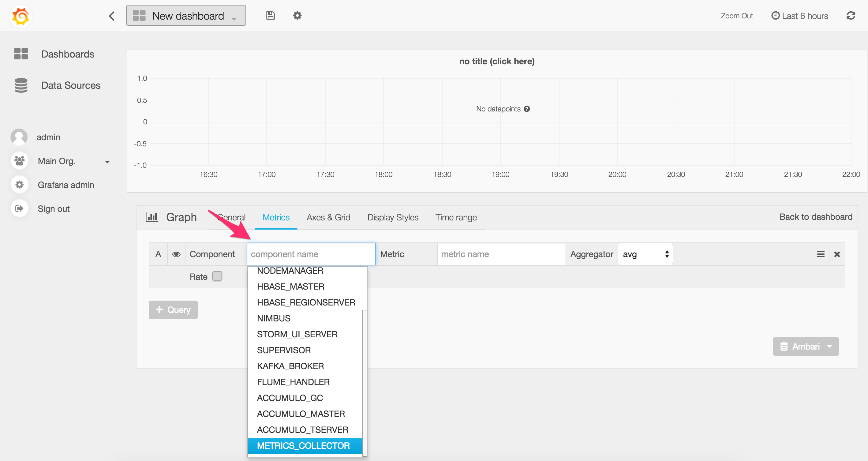Click the Grafana logo icon

pyautogui.click(x=21, y=16)
